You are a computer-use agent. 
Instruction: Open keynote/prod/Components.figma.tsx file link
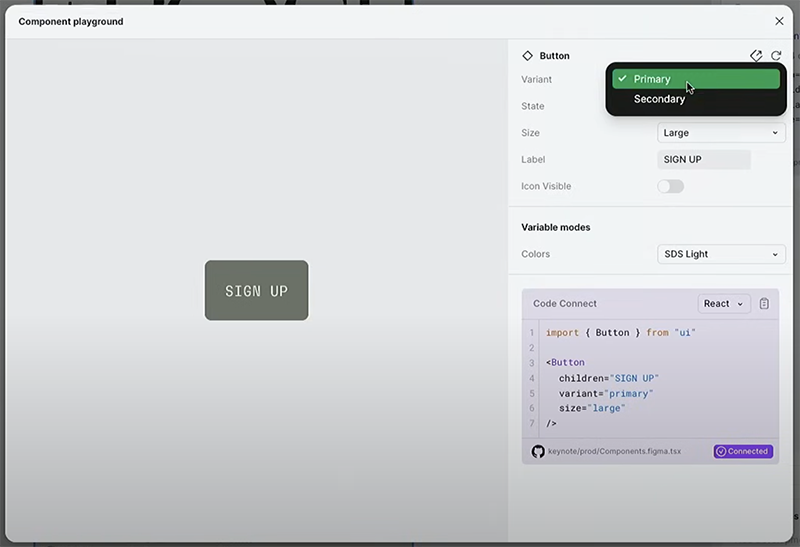click(614, 451)
